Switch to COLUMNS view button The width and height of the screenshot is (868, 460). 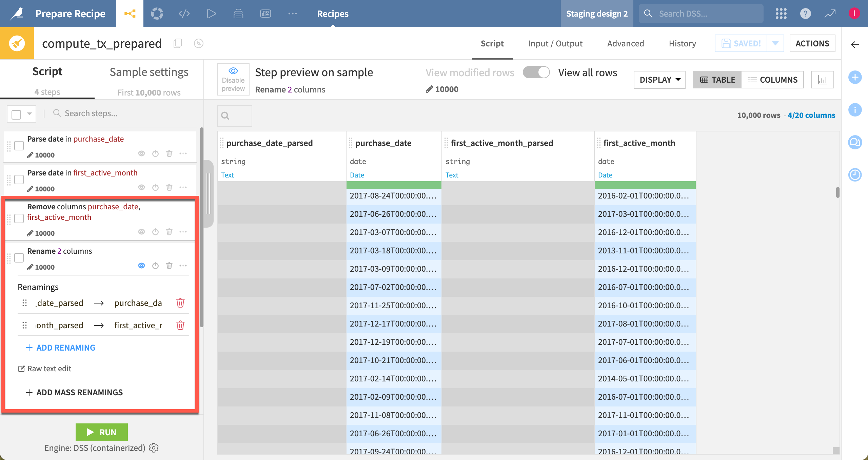pos(772,80)
